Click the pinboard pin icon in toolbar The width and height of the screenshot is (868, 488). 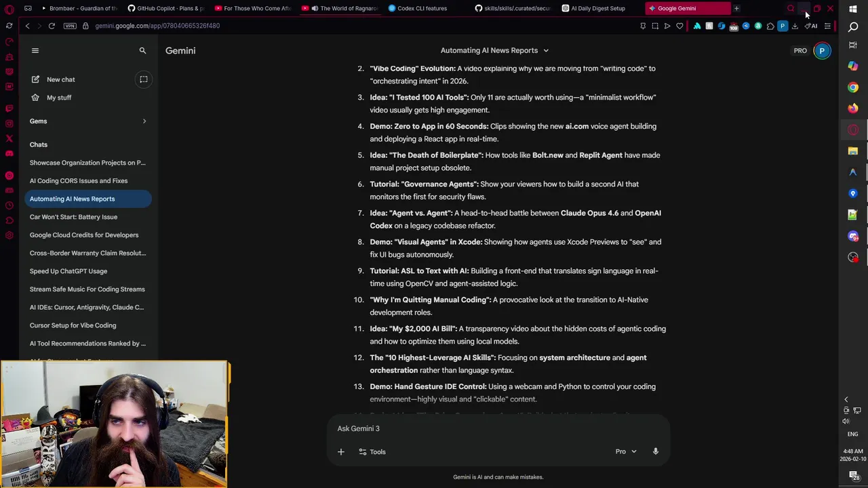[643, 26]
